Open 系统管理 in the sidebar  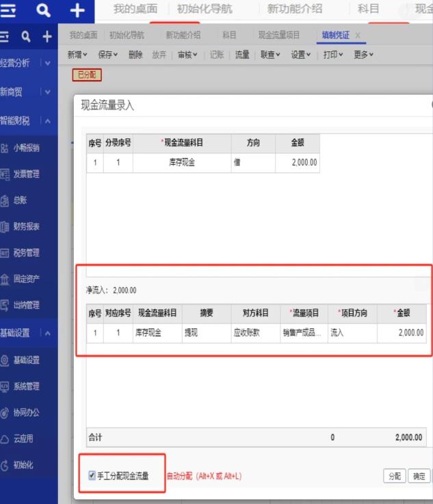(26, 386)
